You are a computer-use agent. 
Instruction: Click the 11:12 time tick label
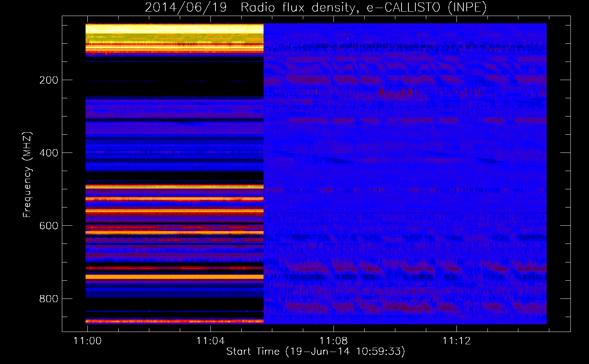click(456, 341)
